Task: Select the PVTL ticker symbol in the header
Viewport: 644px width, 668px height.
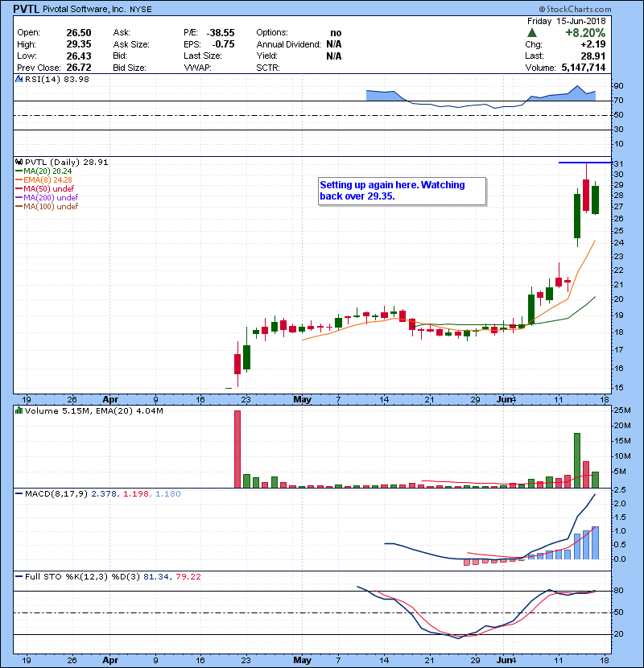Action: point(27,9)
